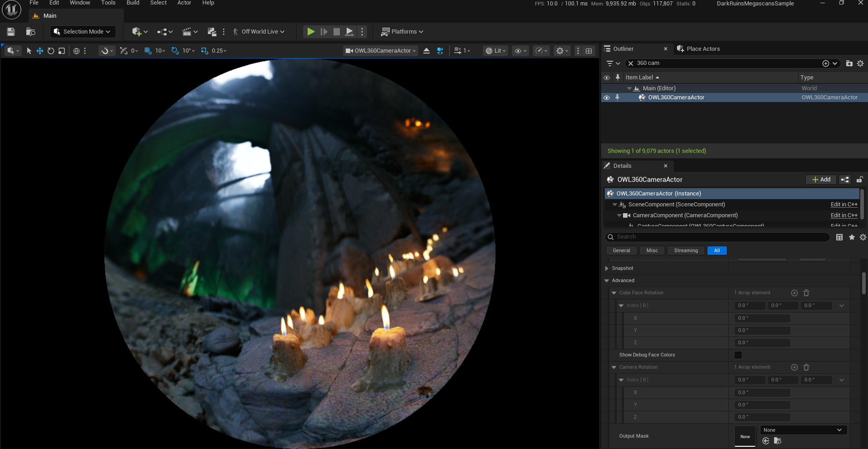Click the Play in editor button

pyautogui.click(x=311, y=32)
